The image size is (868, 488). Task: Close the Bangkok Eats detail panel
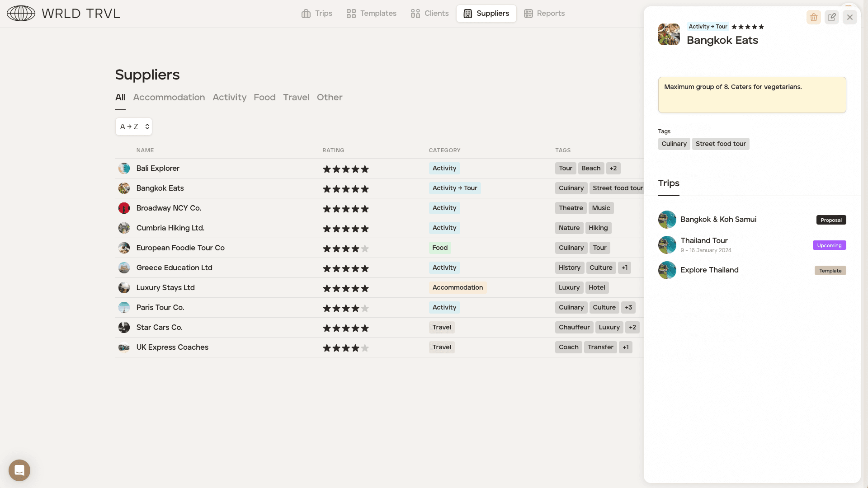click(x=850, y=17)
